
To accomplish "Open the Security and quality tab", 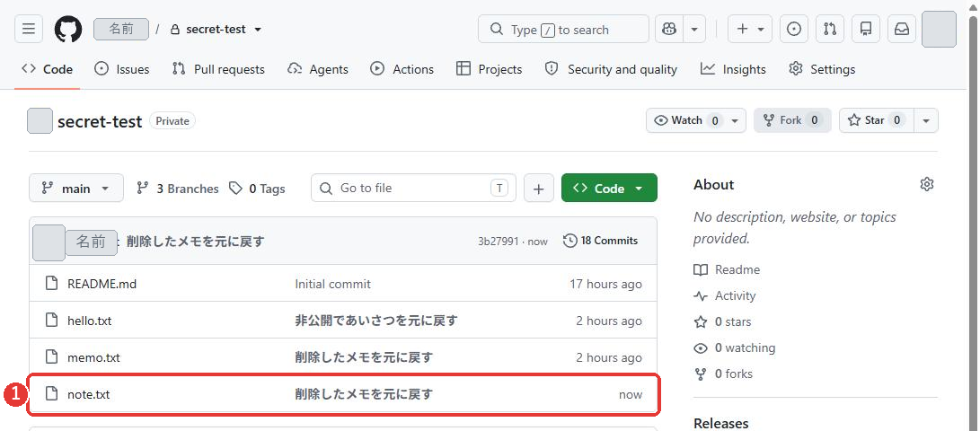I will point(611,69).
